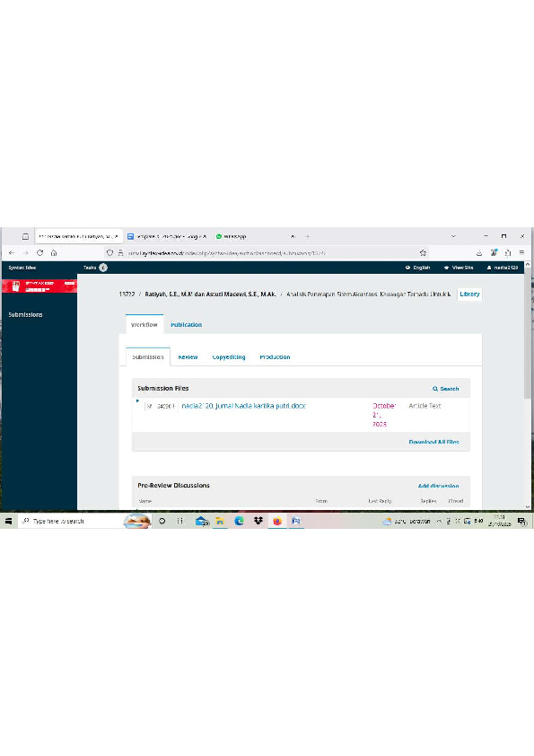Image resolution: width=534 pixels, height=756 pixels.
Task: Go to the browser home page
Action: [x=54, y=252]
